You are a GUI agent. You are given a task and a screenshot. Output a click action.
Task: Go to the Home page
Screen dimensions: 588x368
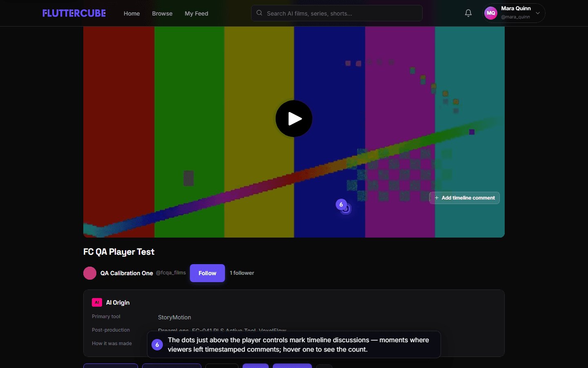[x=132, y=13]
